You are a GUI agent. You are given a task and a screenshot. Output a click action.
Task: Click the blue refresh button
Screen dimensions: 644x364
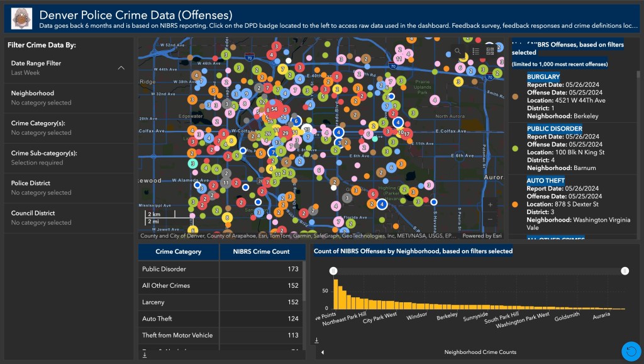(631, 351)
